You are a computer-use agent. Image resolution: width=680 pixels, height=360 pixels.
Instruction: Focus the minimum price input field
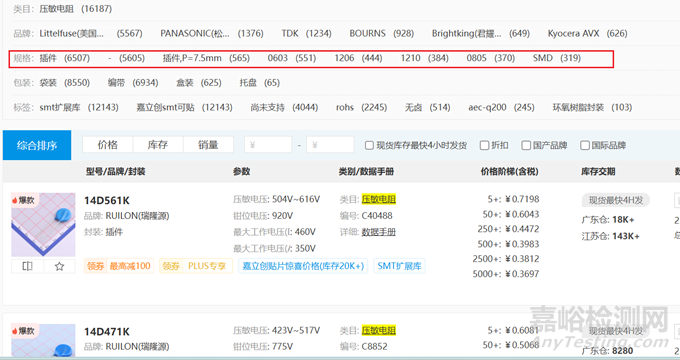[x=268, y=145]
